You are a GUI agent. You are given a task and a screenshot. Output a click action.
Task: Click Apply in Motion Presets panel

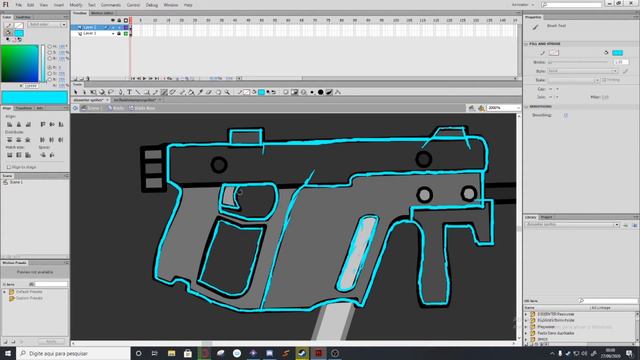[51, 341]
